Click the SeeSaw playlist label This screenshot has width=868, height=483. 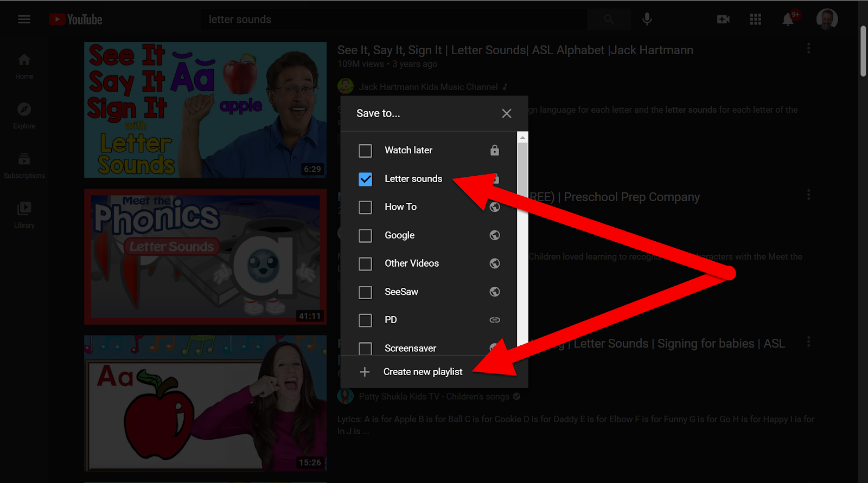pyautogui.click(x=401, y=292)
